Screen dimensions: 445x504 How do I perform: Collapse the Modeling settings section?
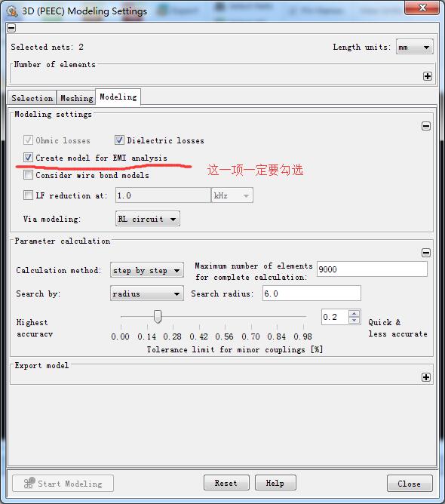pos(426,126)
